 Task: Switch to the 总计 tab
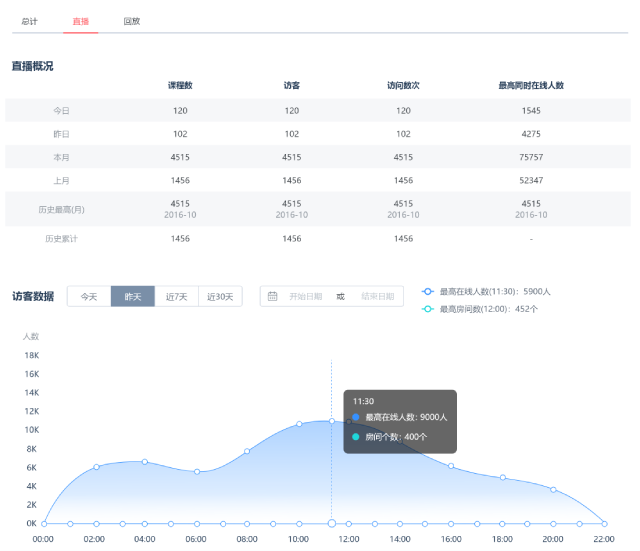29,22
